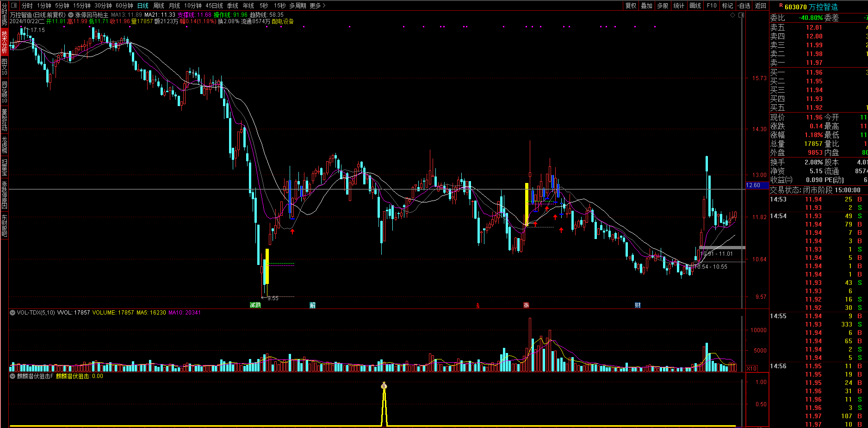
Task: Expand the VOL-TDX indicator dropdown
Action: click(12, 313)
